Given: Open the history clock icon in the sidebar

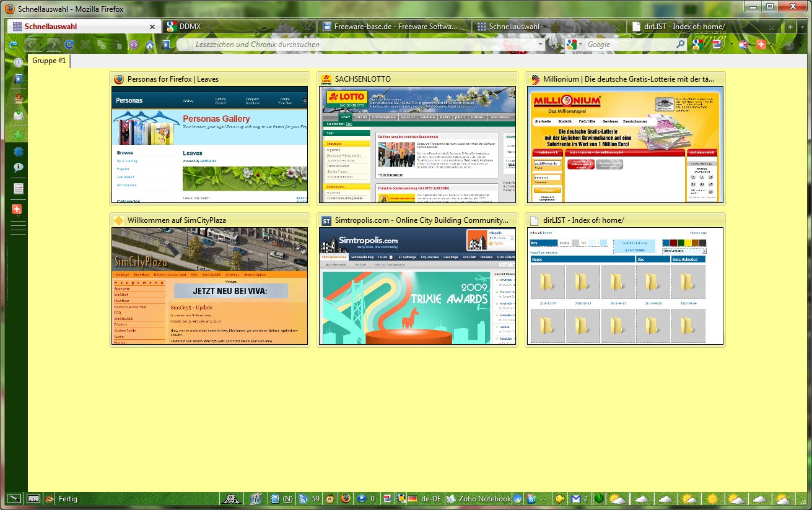Looking at the screenshot, I should [19, 62].
